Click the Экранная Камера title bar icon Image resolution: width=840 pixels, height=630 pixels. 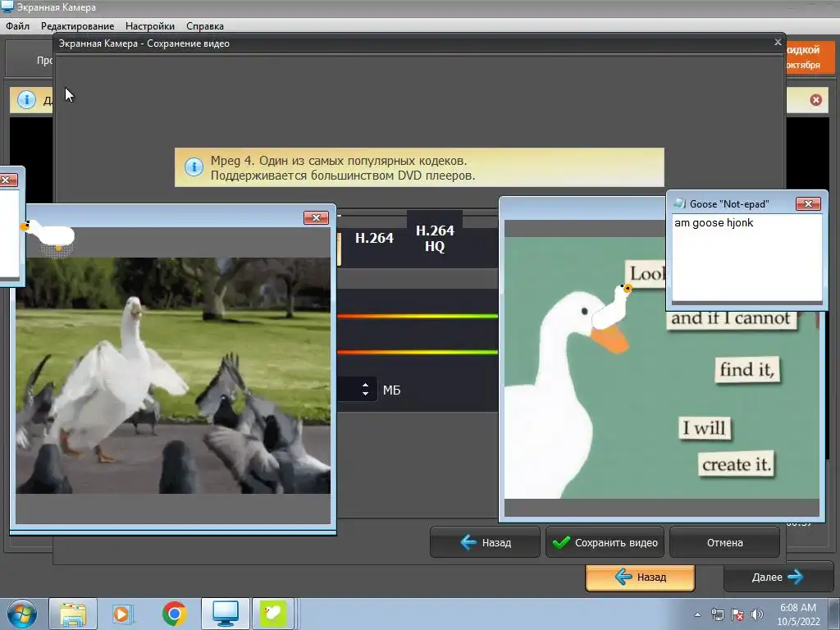pyautogui.click(x=7, y=7)
